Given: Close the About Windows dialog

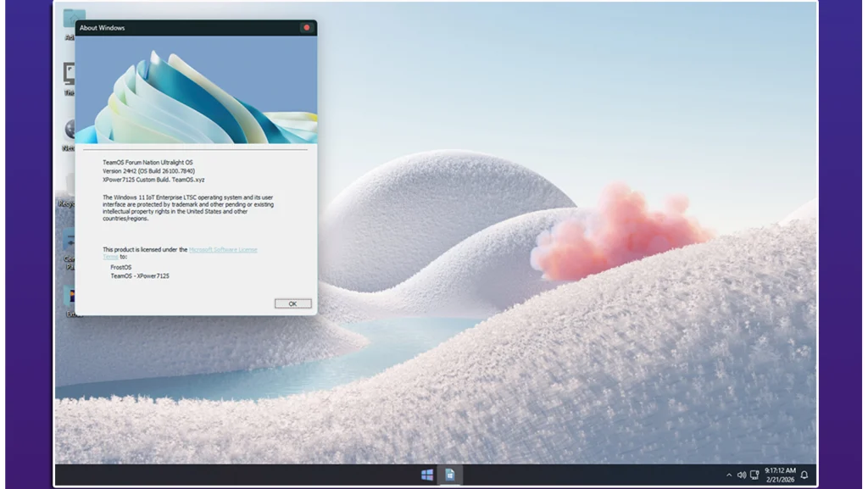Looking at the screenshot, I should pyautogui.click(x=305, y=28).
